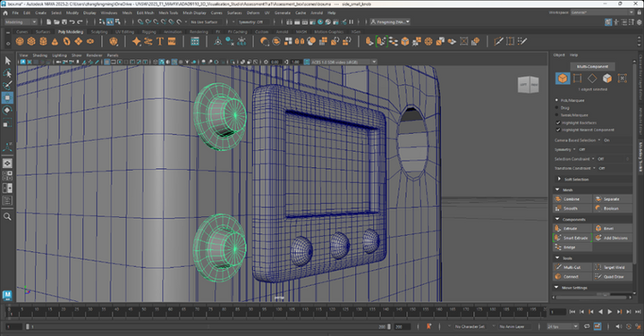The height and width of the screenshot is (336, 644).
Task: Click the Extrude icon on the shelf
Action: pos(369,41)
